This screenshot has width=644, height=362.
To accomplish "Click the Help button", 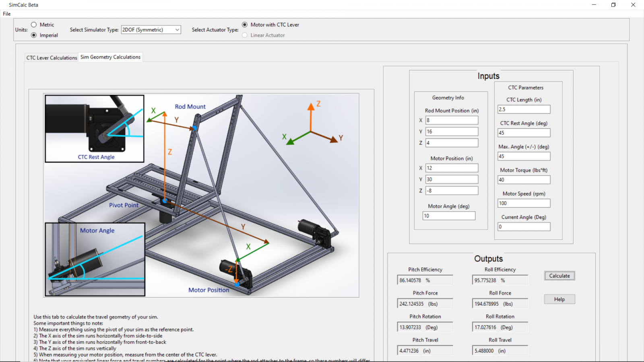I will coord(559,299).
